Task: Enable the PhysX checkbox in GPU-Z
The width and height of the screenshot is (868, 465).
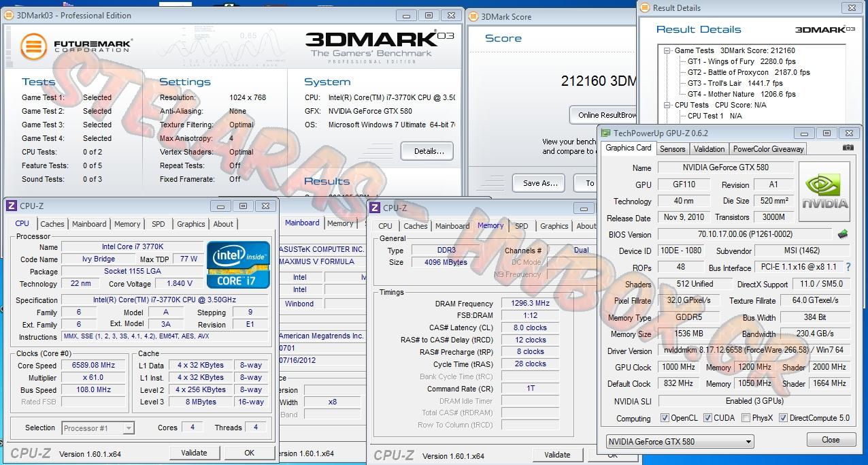Action: click(746, 418)
